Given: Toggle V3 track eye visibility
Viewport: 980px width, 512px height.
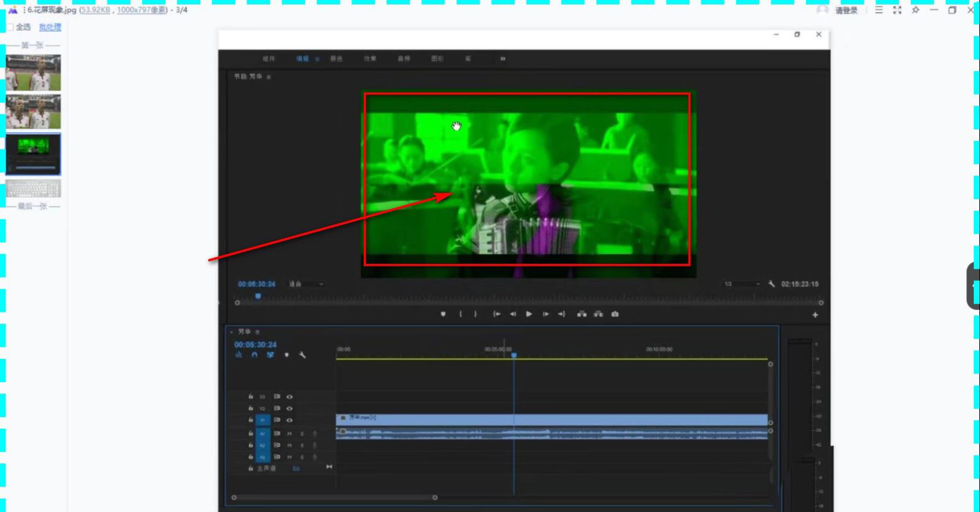Looking at the screenshot, I should pyautogui.click(x=290, y=397).
